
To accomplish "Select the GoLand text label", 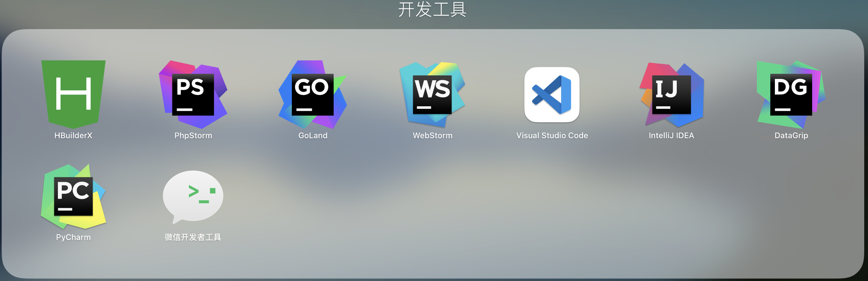I will point(313,136).
